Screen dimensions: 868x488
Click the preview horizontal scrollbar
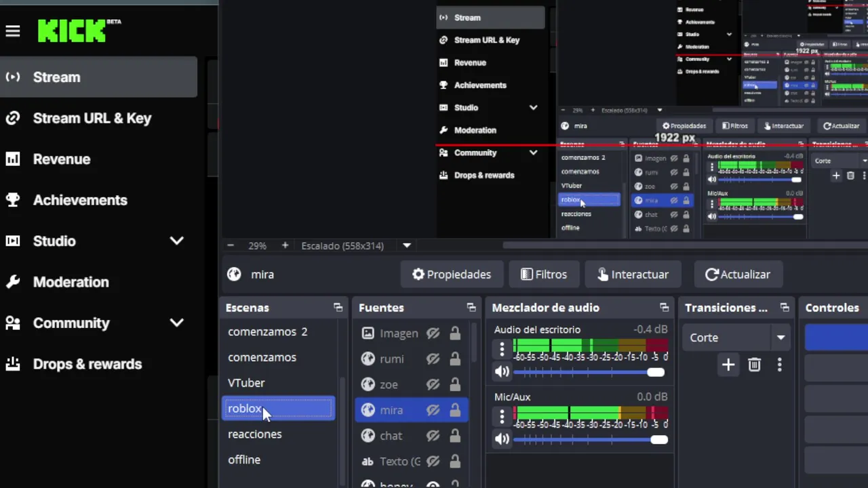[685, 245]
